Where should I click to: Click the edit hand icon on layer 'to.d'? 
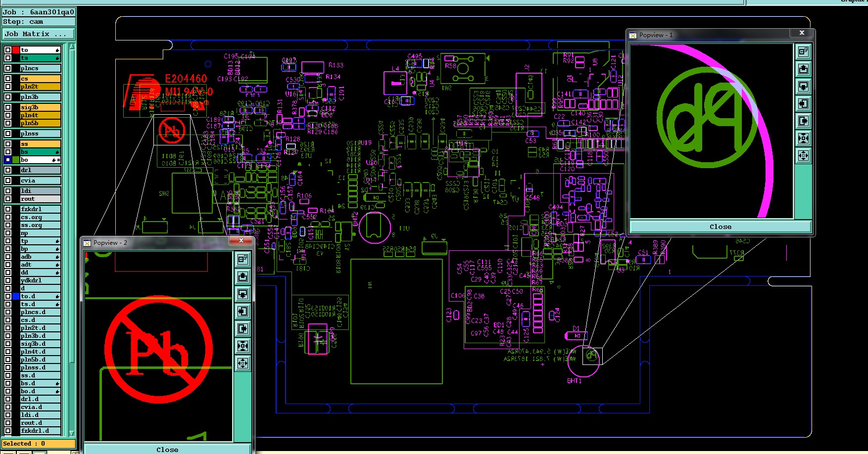point(57,296)
